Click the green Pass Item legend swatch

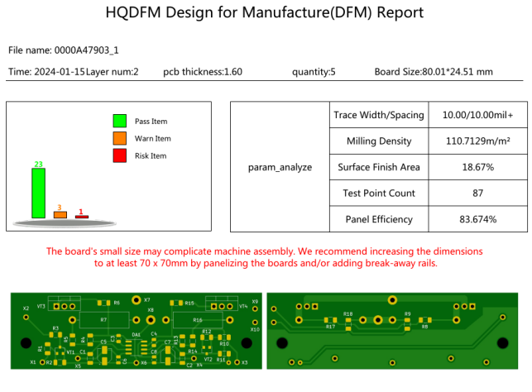coord(120,121)
